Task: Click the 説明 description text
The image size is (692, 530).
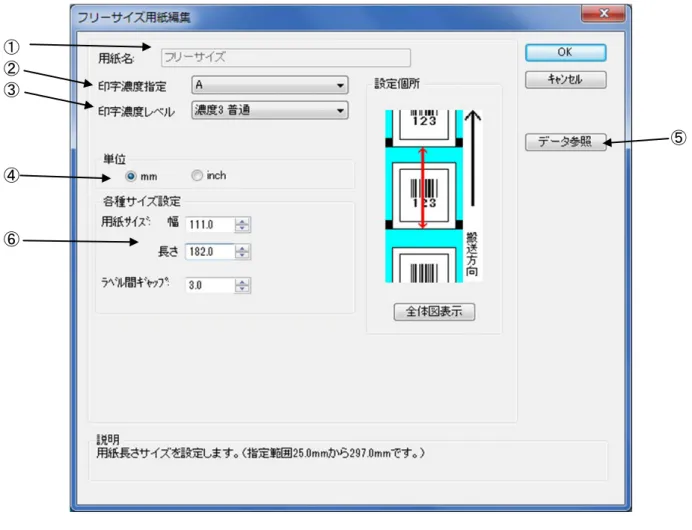Action: pyautogui.click(x=260, y=453)
